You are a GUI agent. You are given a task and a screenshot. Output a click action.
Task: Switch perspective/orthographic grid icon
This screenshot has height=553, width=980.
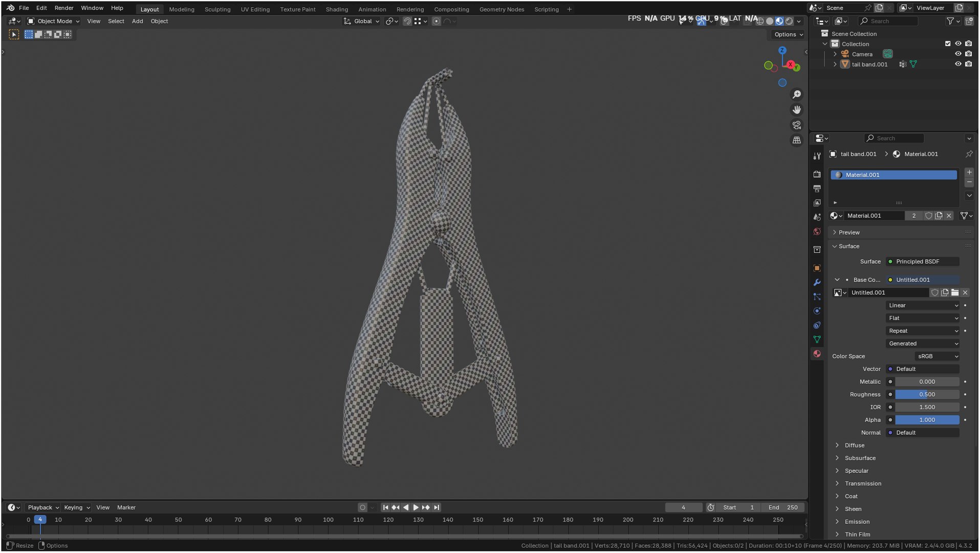click(x=797, y=140)
